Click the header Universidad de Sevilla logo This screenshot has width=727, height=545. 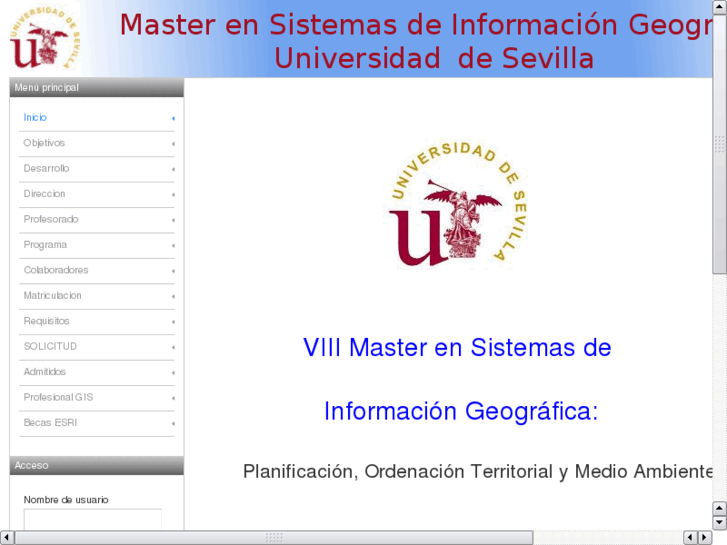(x=45, y=38)
